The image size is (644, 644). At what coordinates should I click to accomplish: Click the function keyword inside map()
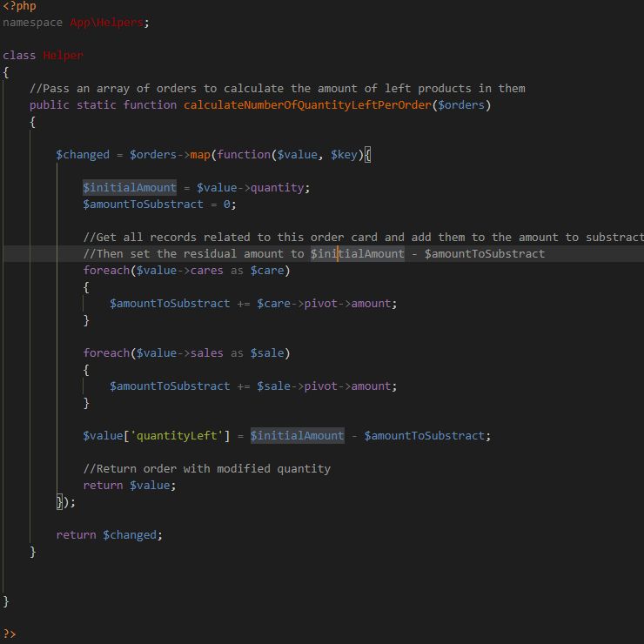click(x=244, y=155)
